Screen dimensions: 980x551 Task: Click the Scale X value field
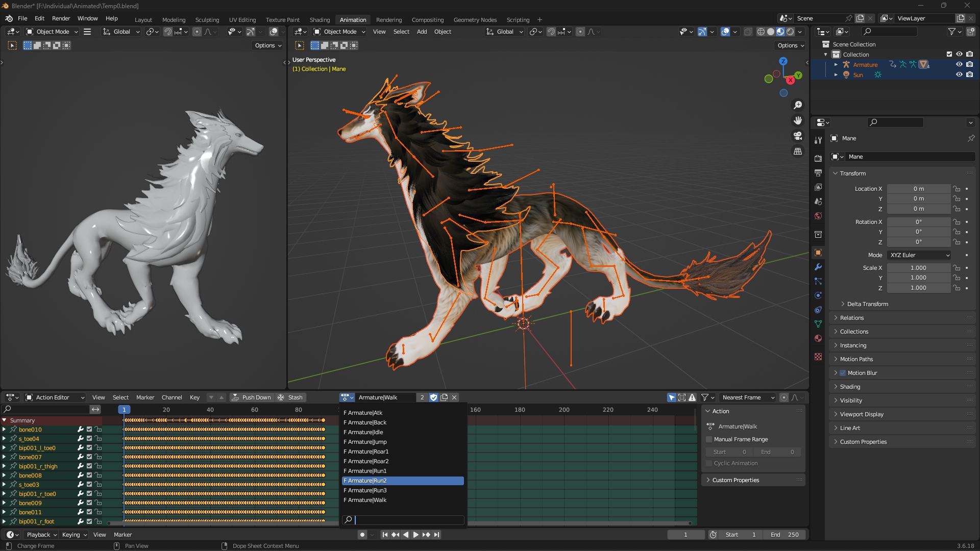click(918, 268)
